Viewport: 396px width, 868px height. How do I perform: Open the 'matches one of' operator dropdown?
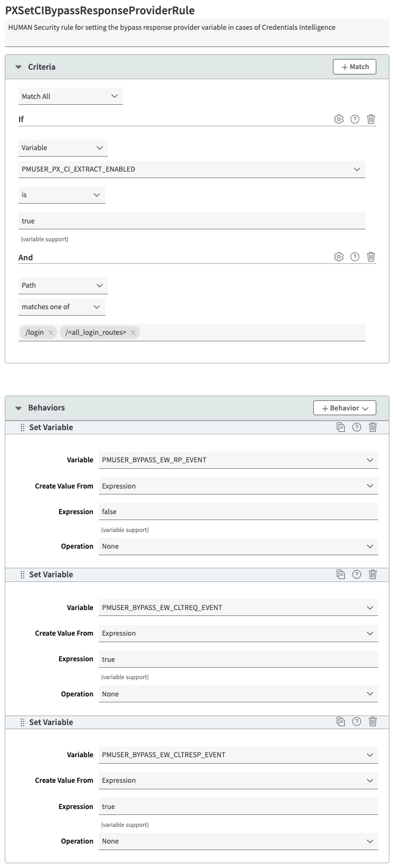(x=62, y=307)
